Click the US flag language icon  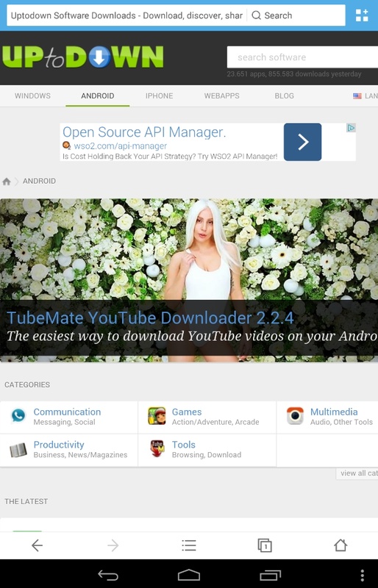[x=357, y=96]
